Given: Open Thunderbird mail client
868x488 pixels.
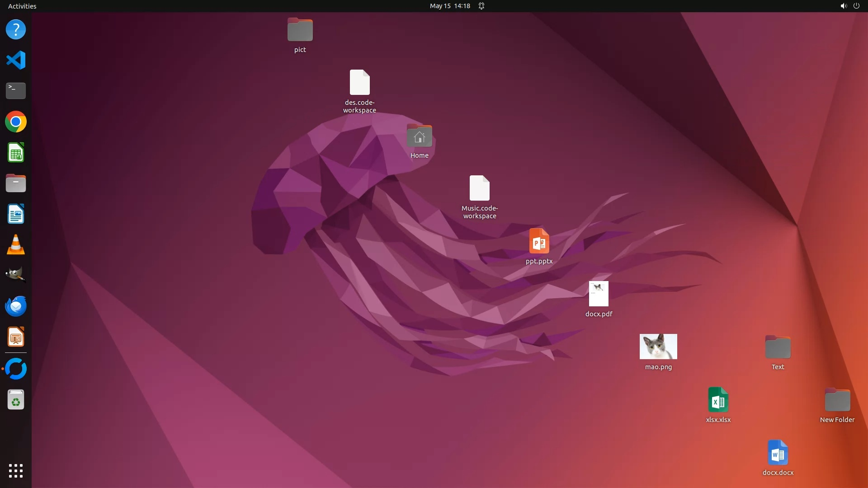Looking at the screenshot, I should 16,306.
